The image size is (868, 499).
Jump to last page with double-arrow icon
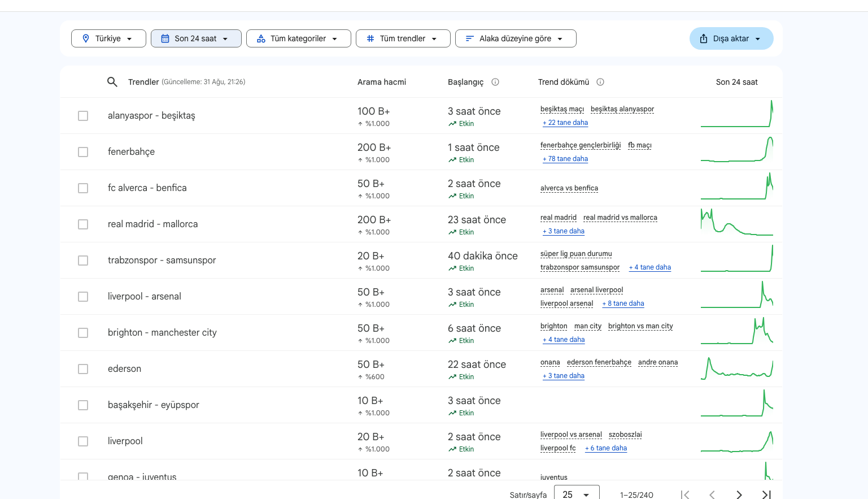click(766, 494)
